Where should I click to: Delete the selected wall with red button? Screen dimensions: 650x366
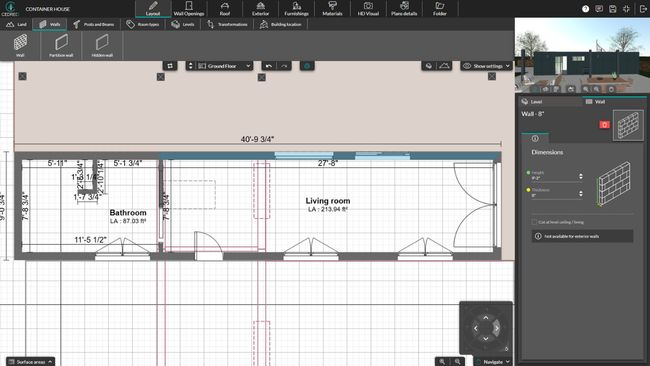pos(604,124)
